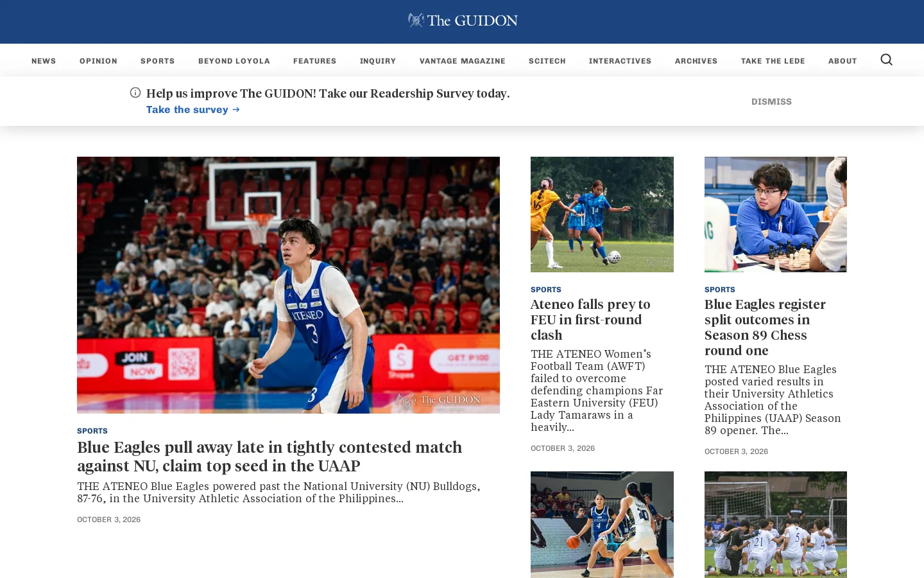
Task: Open Vantage Magazine
Action: 463,61
